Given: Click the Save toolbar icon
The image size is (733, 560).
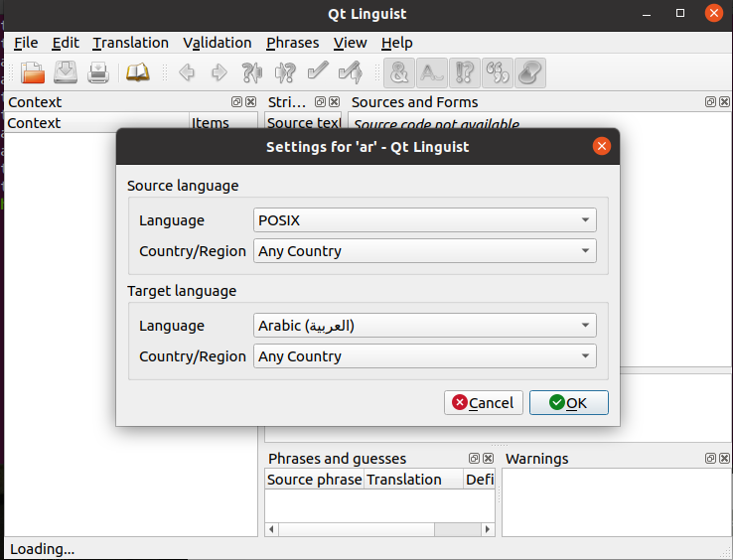Looking at the screenshot, I should (66, 72).
